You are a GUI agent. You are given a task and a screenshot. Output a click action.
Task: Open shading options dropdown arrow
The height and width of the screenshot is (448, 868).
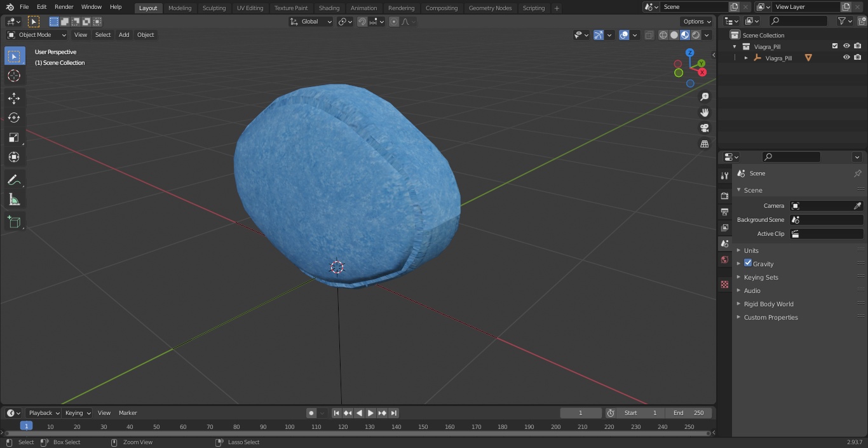[707, 35]
